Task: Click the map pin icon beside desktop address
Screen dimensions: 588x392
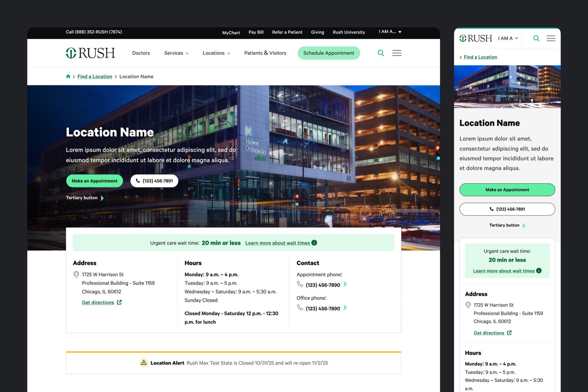Action: tap(76, 275)
